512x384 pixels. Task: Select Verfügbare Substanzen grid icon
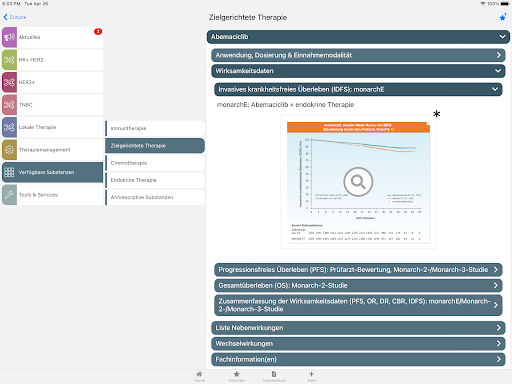(9, 172)
